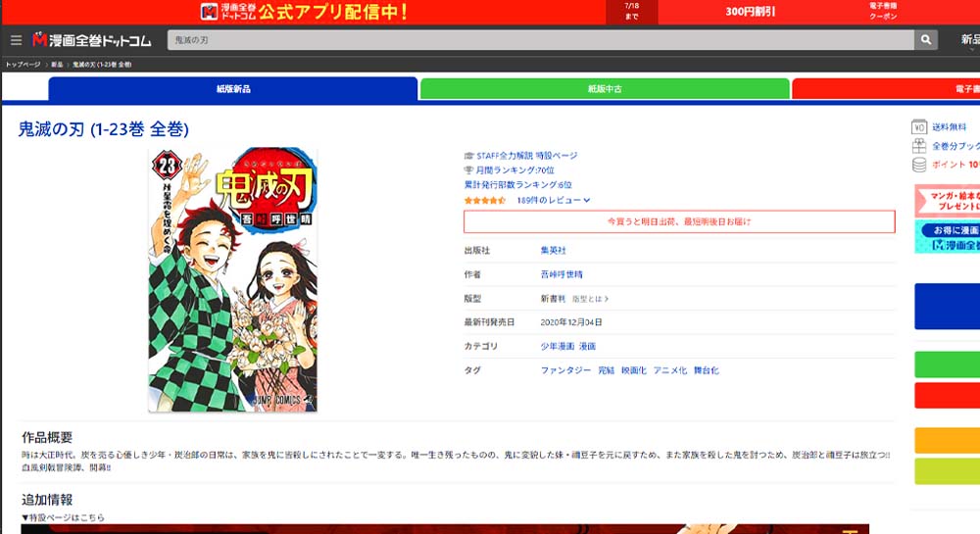Select the アニメ化 tag
Screen dimensions: 980x534
[x=670, y=370]
